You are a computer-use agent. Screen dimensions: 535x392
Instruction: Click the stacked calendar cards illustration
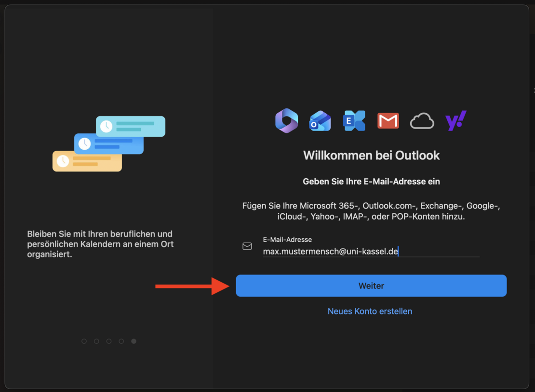(x=109, y=144)
